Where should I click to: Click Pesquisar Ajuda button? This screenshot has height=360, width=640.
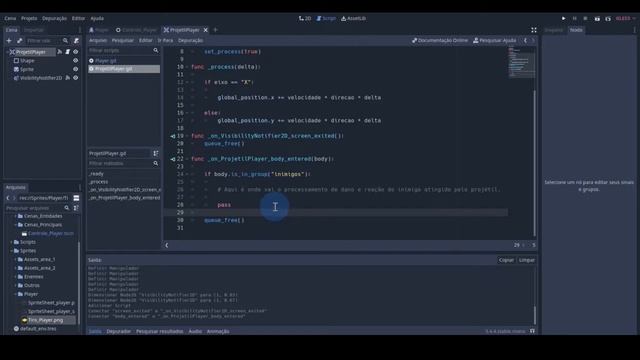click(494, 40)
